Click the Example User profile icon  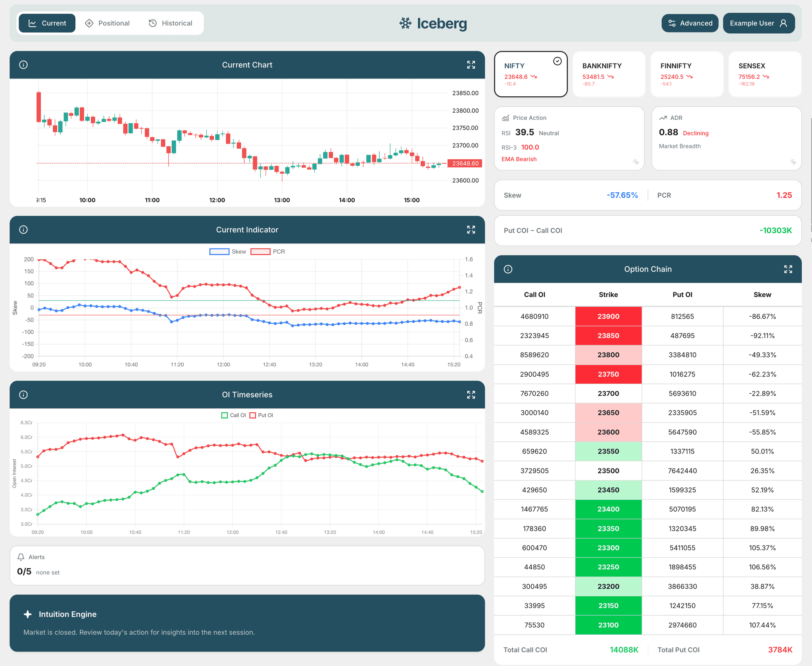click(x=783, y=23)
